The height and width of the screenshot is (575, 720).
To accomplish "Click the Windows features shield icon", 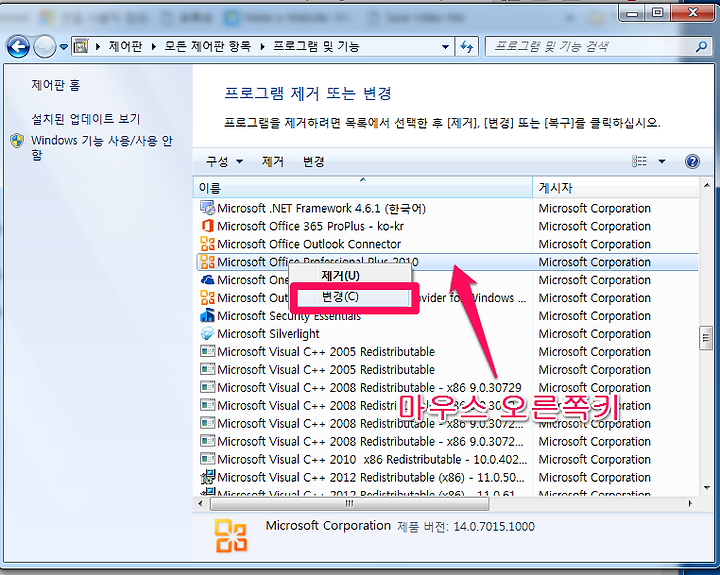I will click(17, 141).
